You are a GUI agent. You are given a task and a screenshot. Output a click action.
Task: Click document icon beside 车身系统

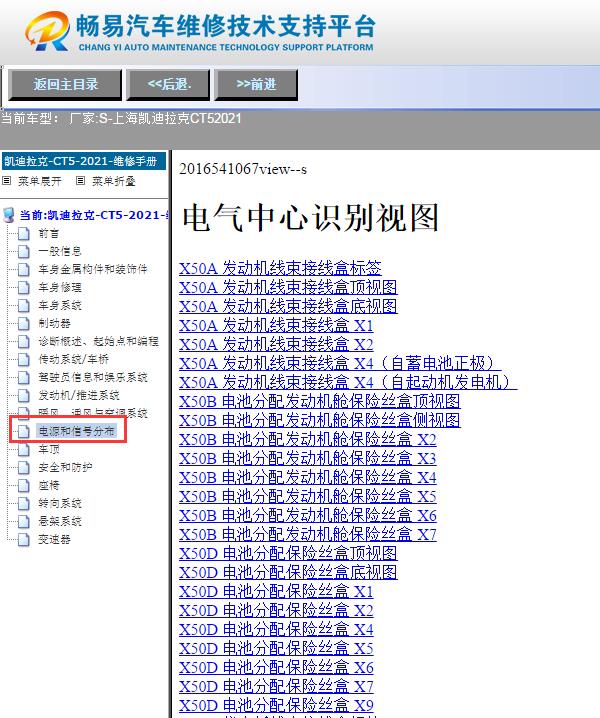[23, 305]
